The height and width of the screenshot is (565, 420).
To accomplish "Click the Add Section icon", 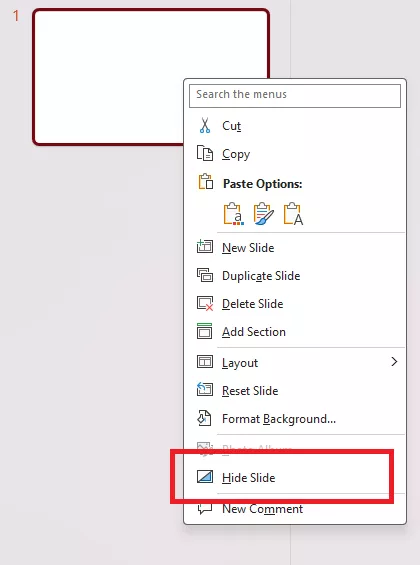I will tap(205, 331).
